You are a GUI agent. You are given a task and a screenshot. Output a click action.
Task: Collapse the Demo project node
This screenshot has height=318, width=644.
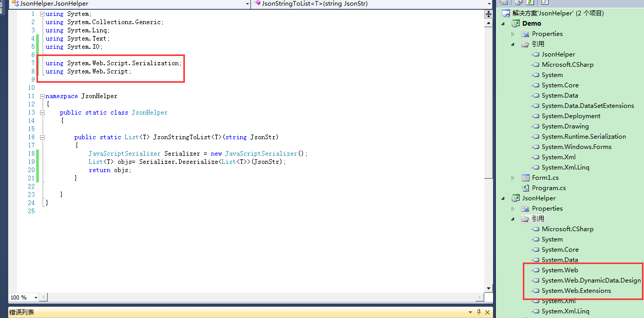503,24
